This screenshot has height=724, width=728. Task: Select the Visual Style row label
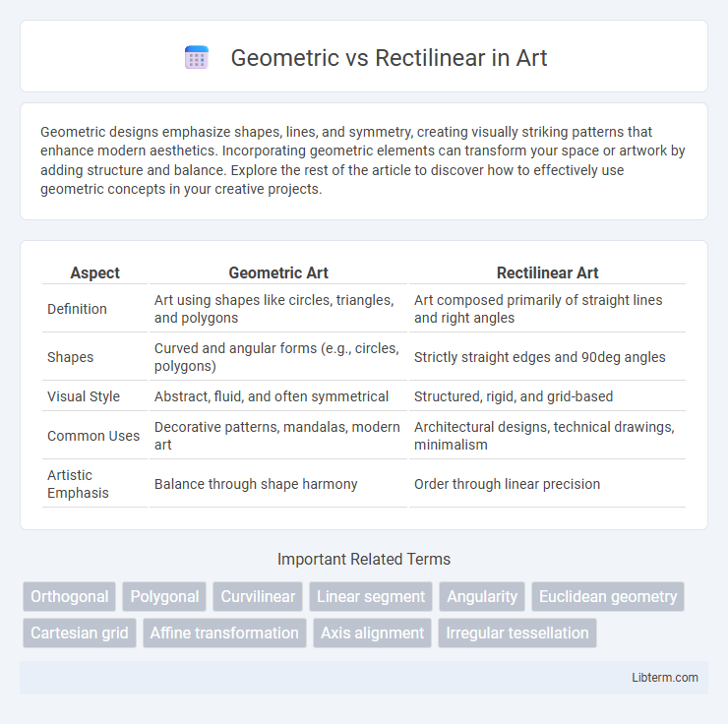pyautogui.click(x=84, y=396)
